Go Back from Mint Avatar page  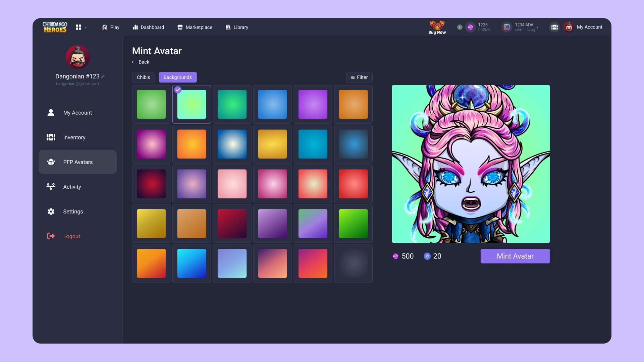(x=141, y=62)
